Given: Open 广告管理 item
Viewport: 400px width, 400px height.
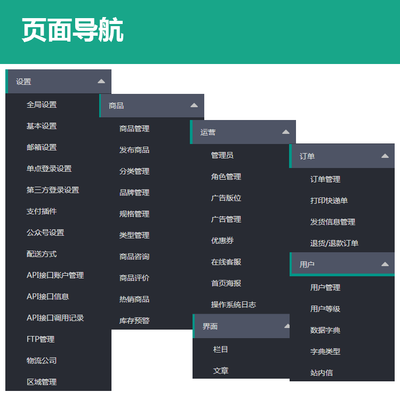Looking at the screenshot, I should tap(226, 219).
